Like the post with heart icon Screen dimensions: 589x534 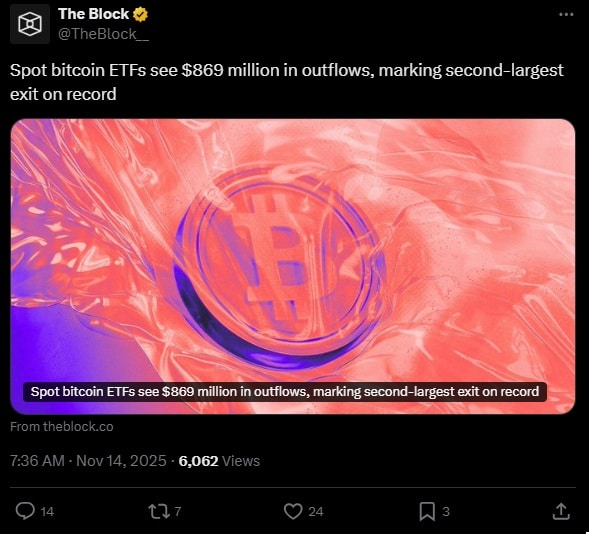pos(293,511)
